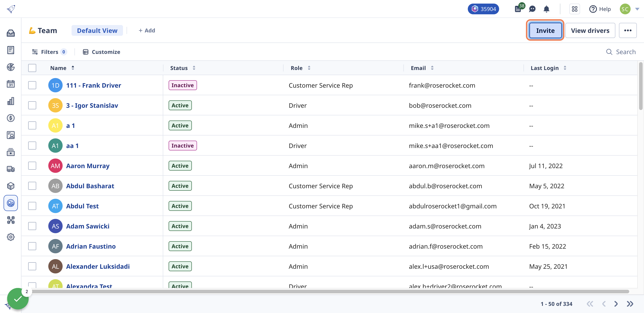Screen dimensions: 644x313
Task: Open the truck fleet icon in sidebar
Action: (11, 169)
